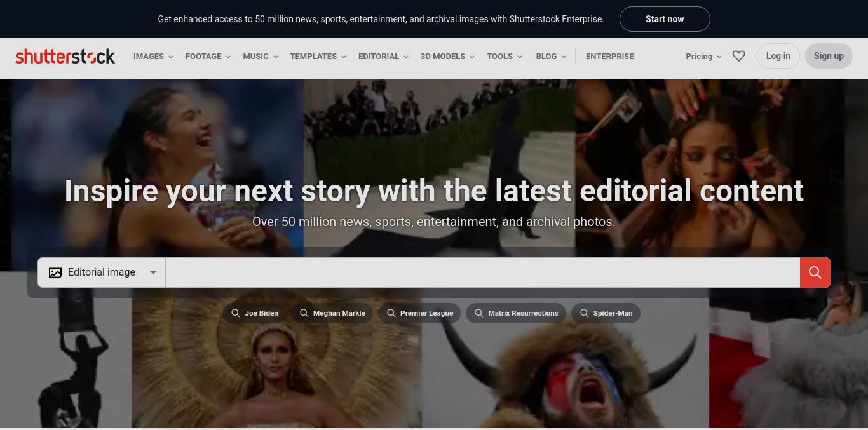Screen dimensions: 868x430
Task: Expand the 3D Models menu chevron
Action: coord(472,57)
